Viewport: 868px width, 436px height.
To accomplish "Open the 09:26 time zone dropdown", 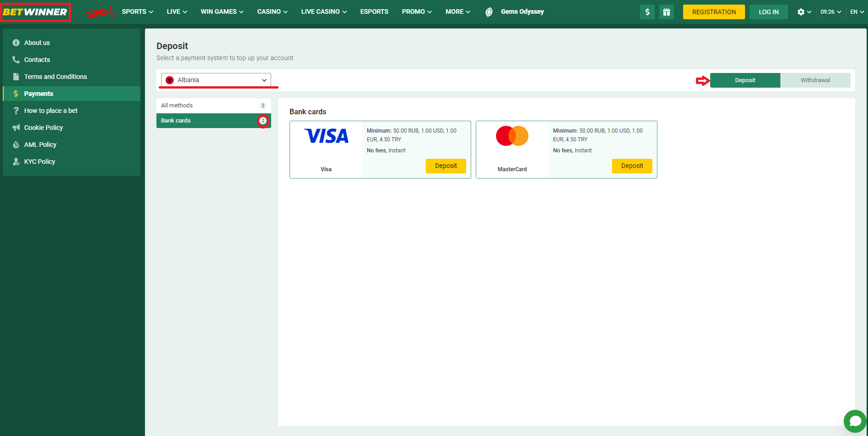I will coord(831,12).
